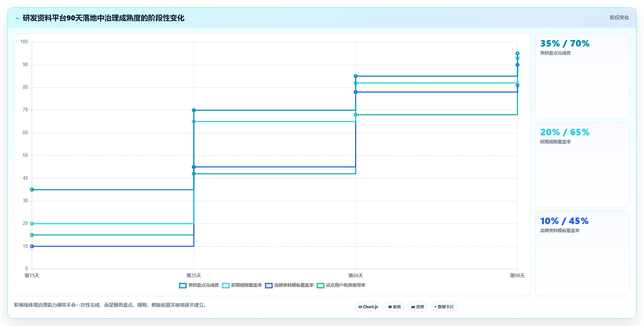644x326 pixels.
Task: Click the y-axis value 50
Action: coord(25,155)
